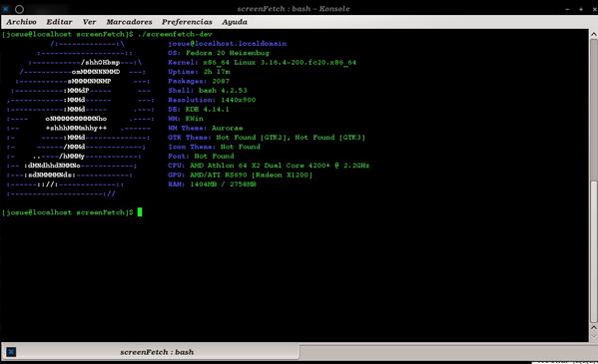Click the circle button in the title bar
598x364 pixels.
(19, 9)
